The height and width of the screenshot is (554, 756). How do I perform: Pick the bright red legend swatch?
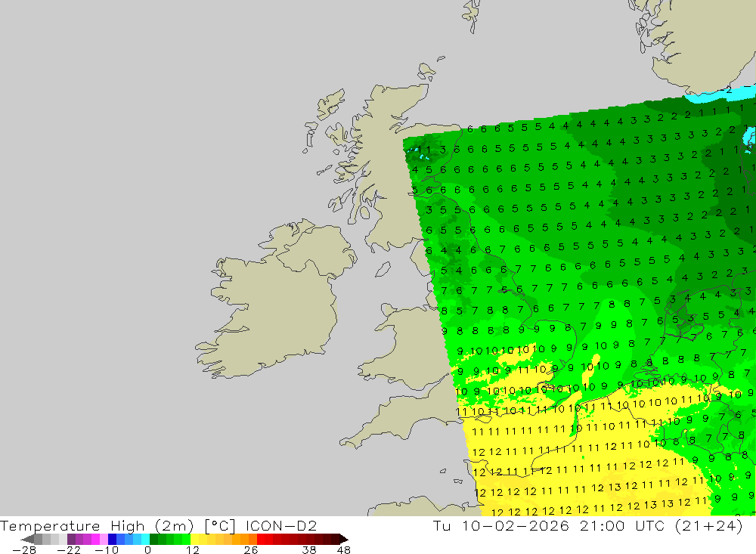point(261,540)
